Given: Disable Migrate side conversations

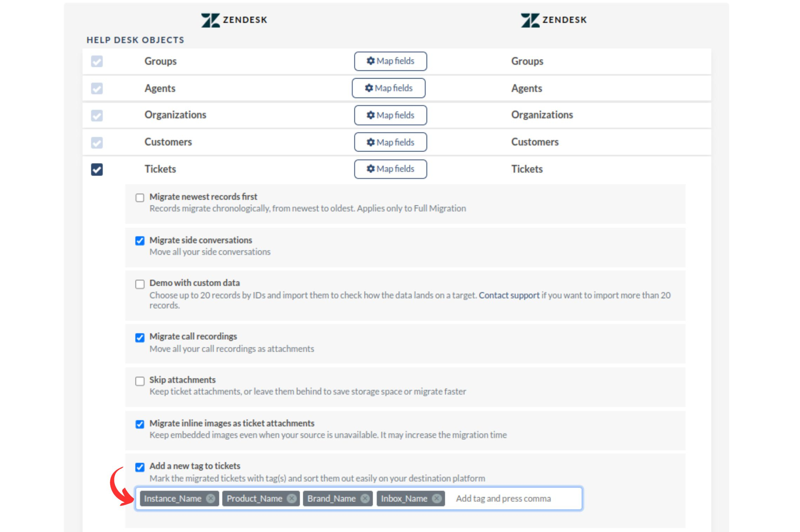Looking at the screenshot, I should tap(140, 241).
